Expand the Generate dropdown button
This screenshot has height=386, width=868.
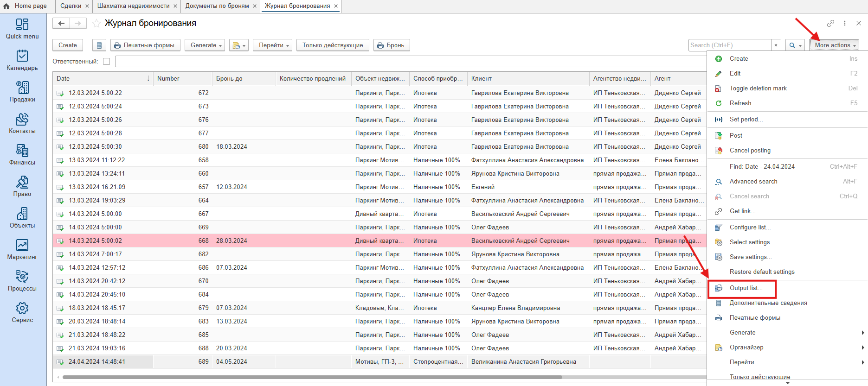[206, 45]
